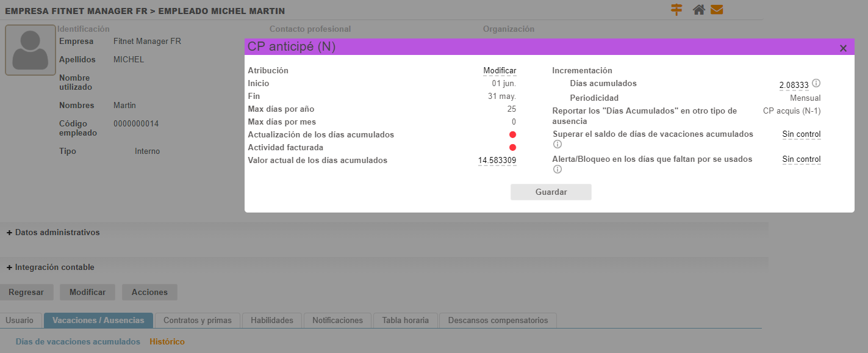This screenshot has height=353, width=868.
Task: Click the employee avatar placeholder
Action: point(30,50)
